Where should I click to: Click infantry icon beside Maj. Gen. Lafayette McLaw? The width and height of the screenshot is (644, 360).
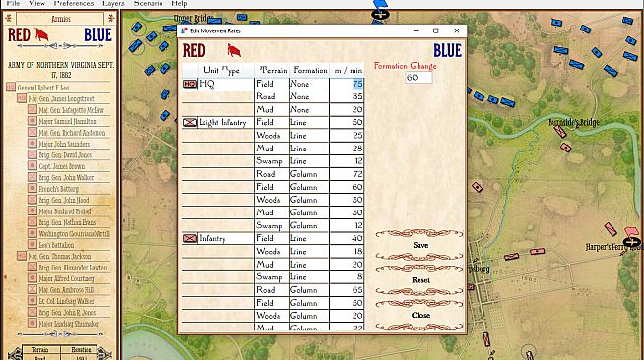click(x=32, y=110)
